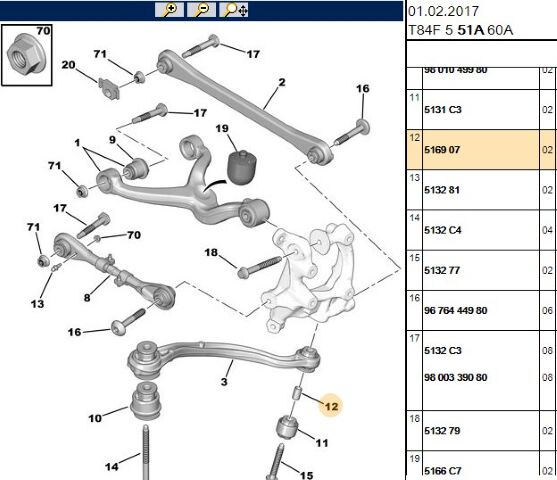The width and height of the screenshot is (557, 480).
Task: Select part number 96 764 449 80
Action: coord(455,311)
